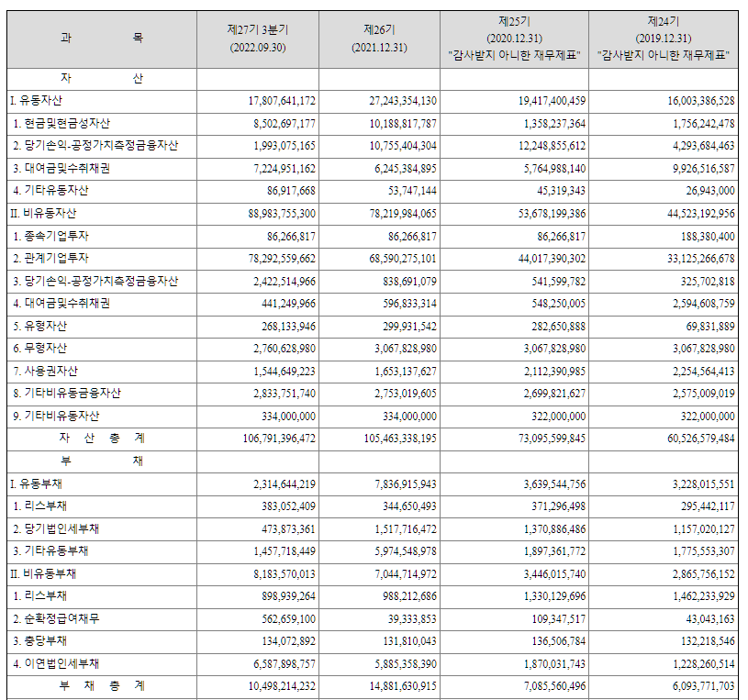The image size is (748, 700).
Task: Select value 2,575,009,019
Action: click(704, 394)
